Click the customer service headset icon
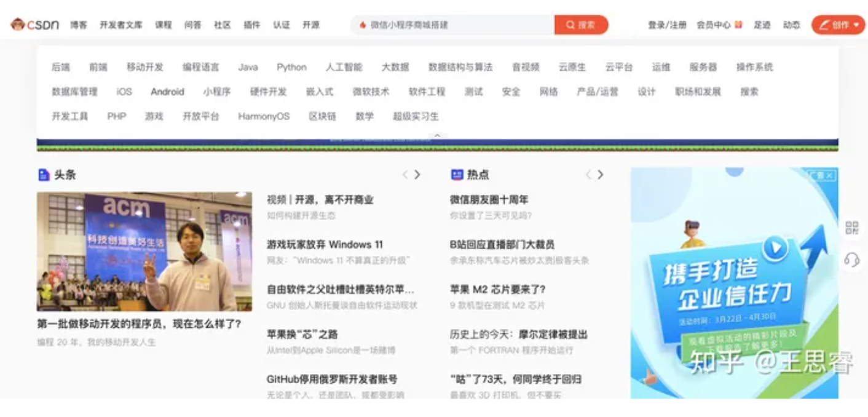This screenshot has width=868, height=417. point(851,260)
